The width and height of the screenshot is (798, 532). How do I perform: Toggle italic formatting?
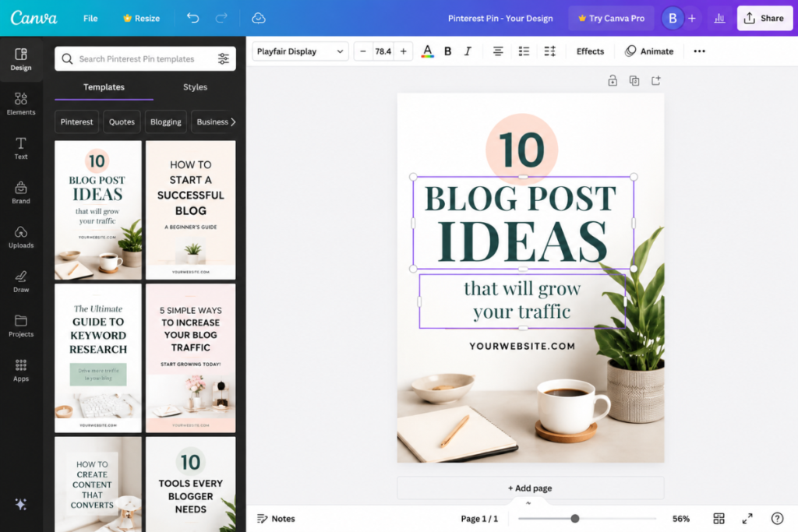468,51
